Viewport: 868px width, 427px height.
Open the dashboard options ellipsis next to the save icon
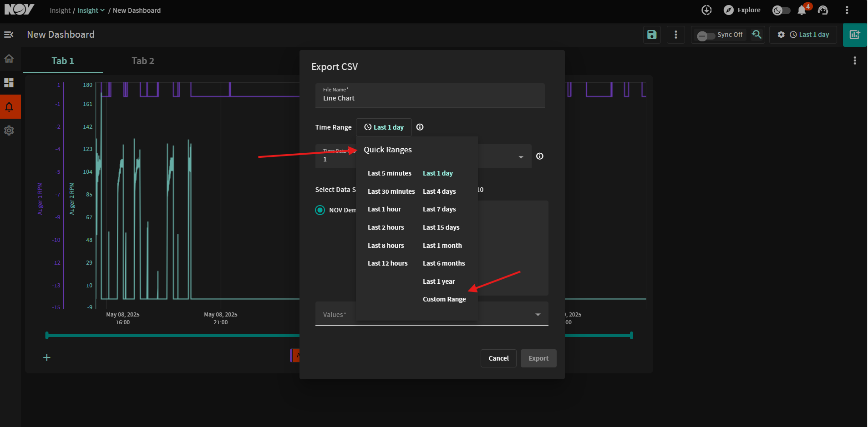tap(676, 35)
